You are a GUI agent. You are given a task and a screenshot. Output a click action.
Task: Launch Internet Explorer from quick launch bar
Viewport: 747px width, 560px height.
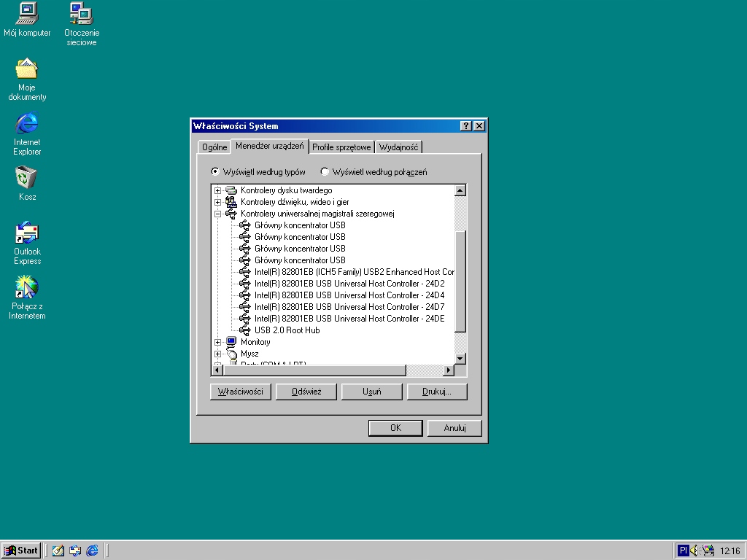coord(92,551)
